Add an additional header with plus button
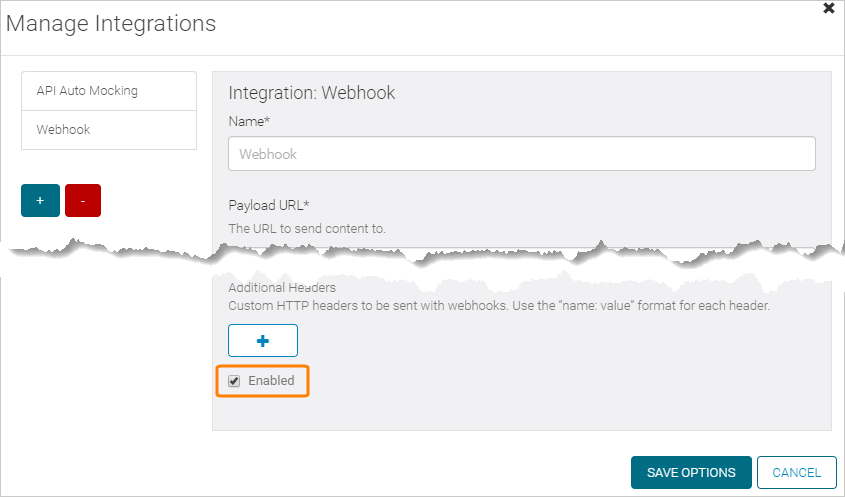 pyautogui.click(x=263, y=340)
